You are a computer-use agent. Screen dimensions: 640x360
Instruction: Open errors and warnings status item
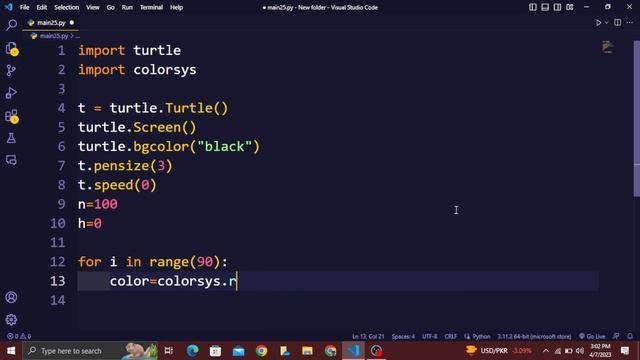[19, 336]
